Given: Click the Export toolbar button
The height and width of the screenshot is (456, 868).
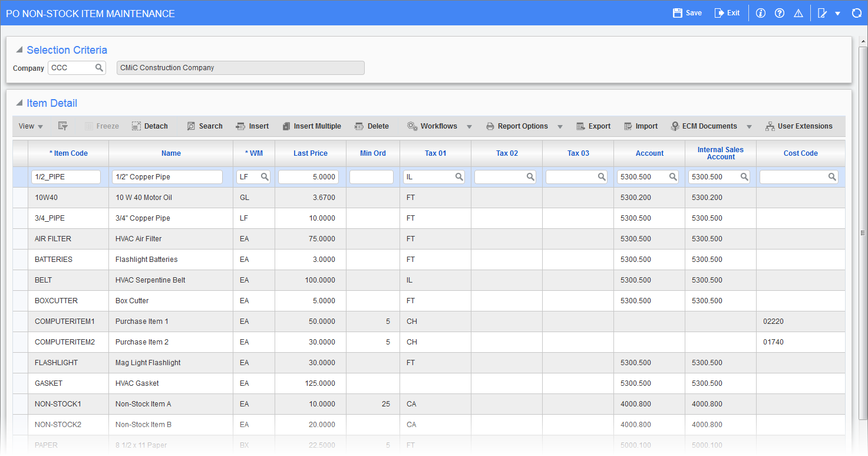Looking at the screenshot, I should tap(593, 126).
